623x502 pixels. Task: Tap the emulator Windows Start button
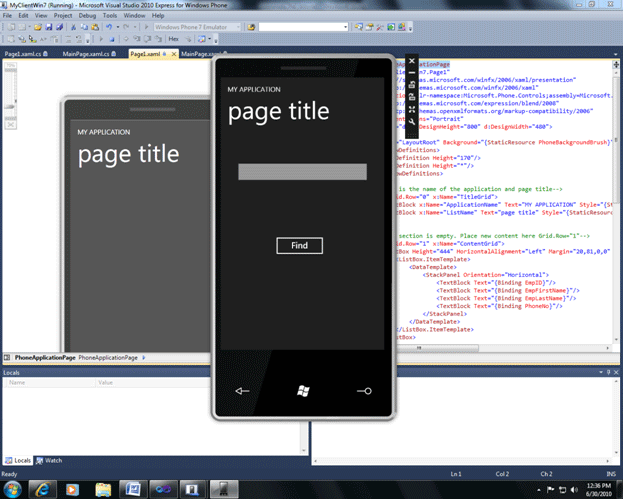(303, 391)
